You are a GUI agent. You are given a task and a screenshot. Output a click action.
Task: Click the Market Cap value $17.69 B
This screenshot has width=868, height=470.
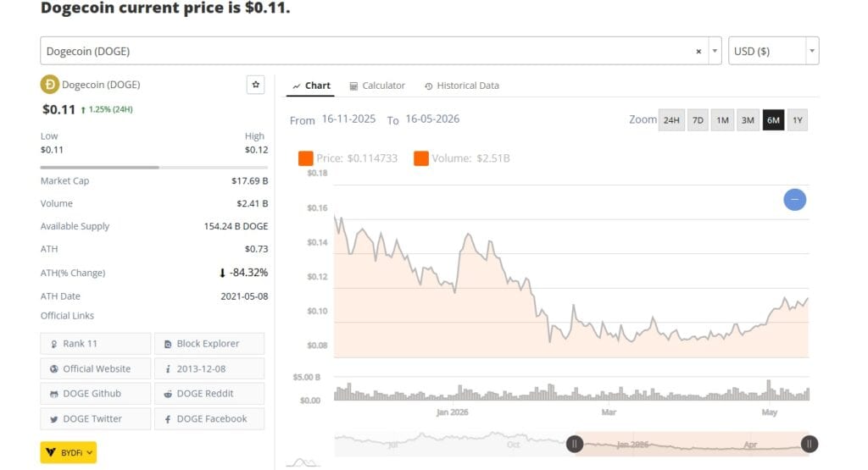coord(250,181)
